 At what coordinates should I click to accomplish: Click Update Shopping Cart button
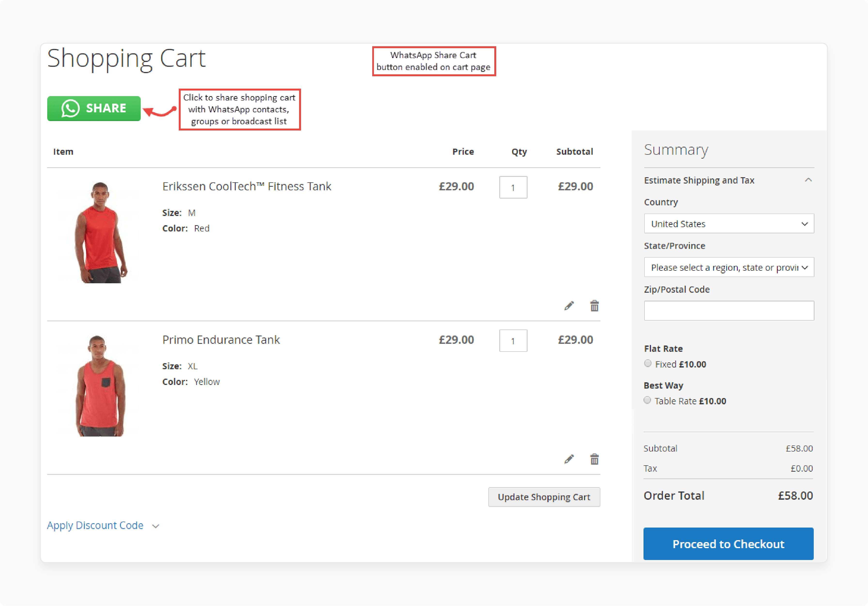544,497
